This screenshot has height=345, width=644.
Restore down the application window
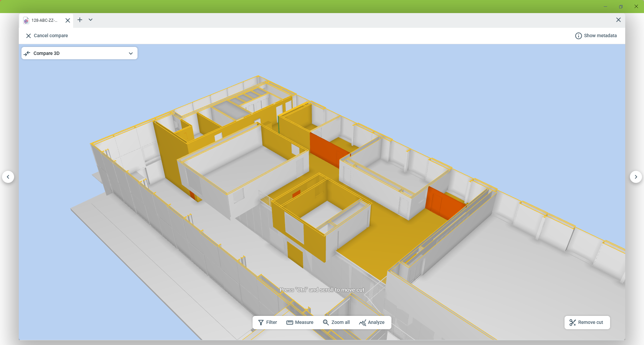(621, 6)
